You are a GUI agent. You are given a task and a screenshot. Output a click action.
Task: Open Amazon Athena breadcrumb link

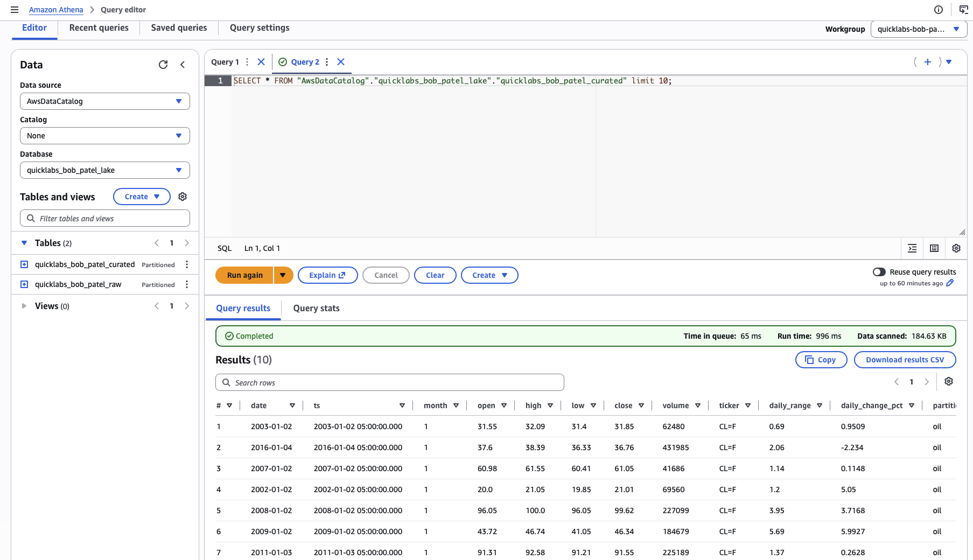click(56, 10)
